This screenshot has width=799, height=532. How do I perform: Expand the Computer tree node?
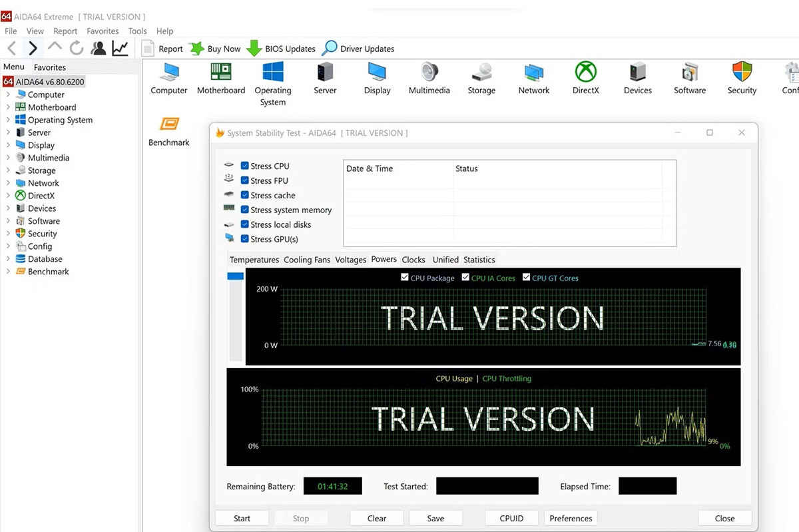[8, 95]
